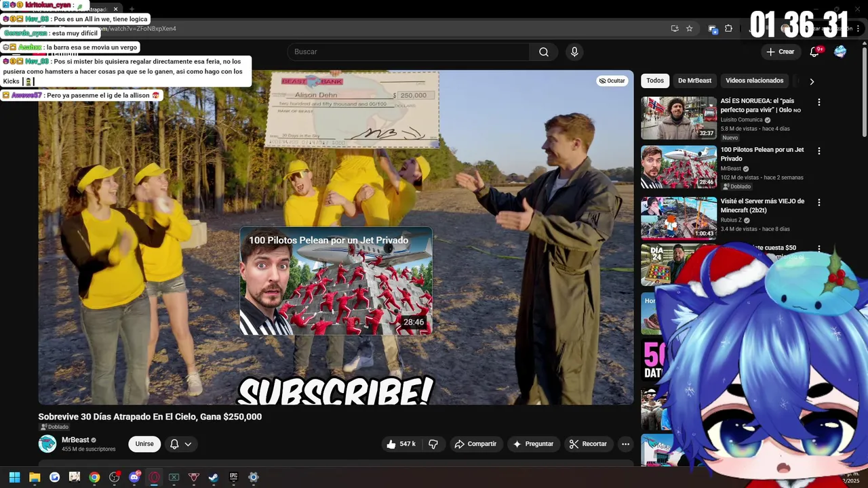Screen dimensions: 868x488
Task: Click the Compartir button
Action: 475,444
